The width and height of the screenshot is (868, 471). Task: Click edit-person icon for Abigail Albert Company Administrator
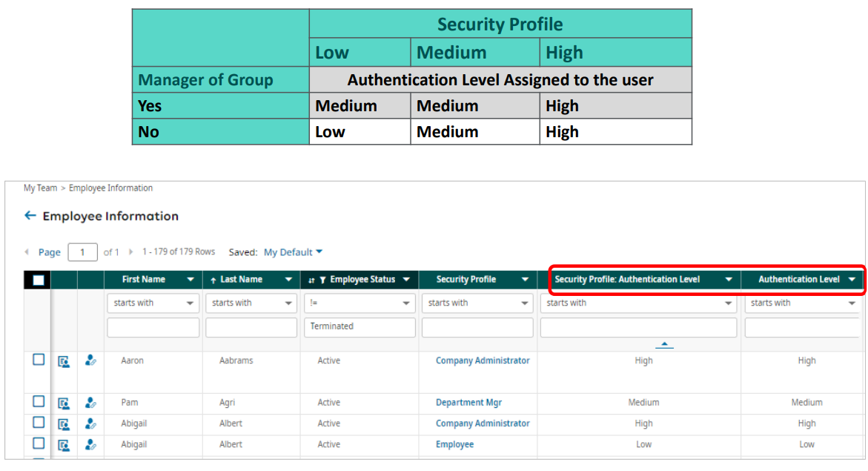[90, 424]
